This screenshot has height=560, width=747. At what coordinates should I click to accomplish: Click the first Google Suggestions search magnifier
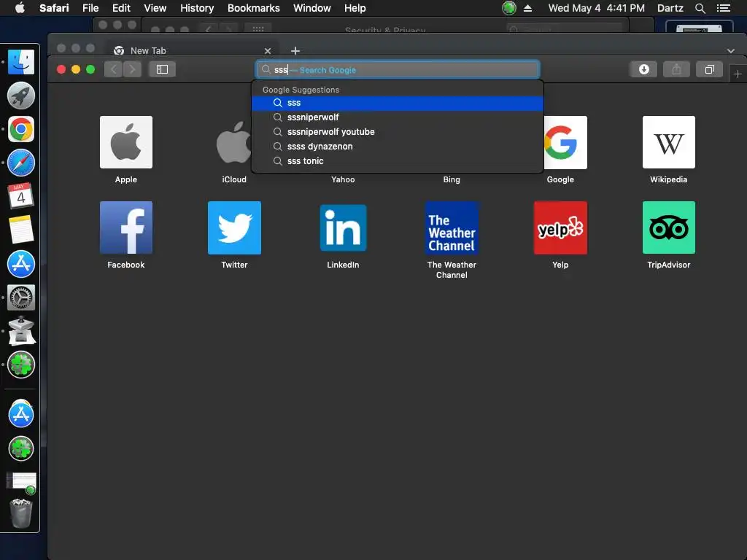[x=278, y=103]
